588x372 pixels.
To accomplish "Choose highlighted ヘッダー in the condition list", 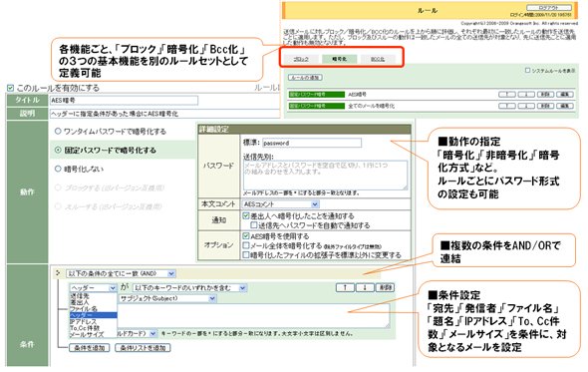I will (x=93, y=315).
